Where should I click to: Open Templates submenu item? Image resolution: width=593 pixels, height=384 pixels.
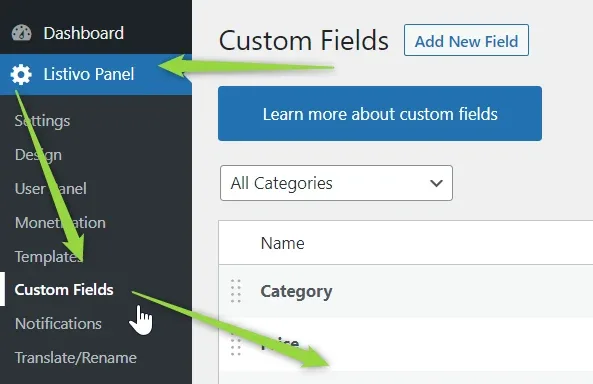pyautogui.click(x=49, y=257)
